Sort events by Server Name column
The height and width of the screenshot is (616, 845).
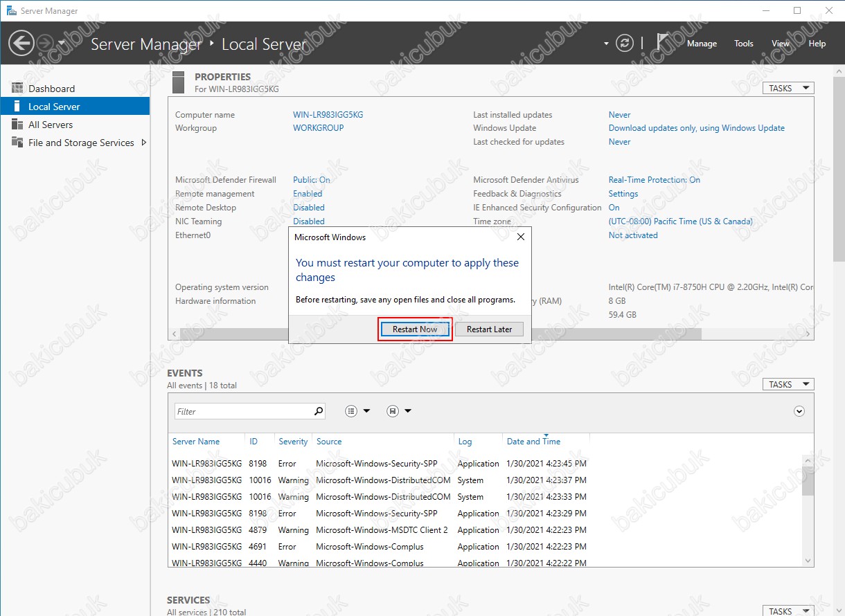[x=196, y=442]
